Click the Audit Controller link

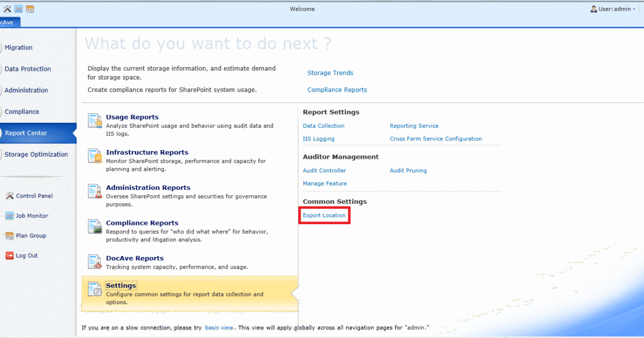tap(324, 170)
